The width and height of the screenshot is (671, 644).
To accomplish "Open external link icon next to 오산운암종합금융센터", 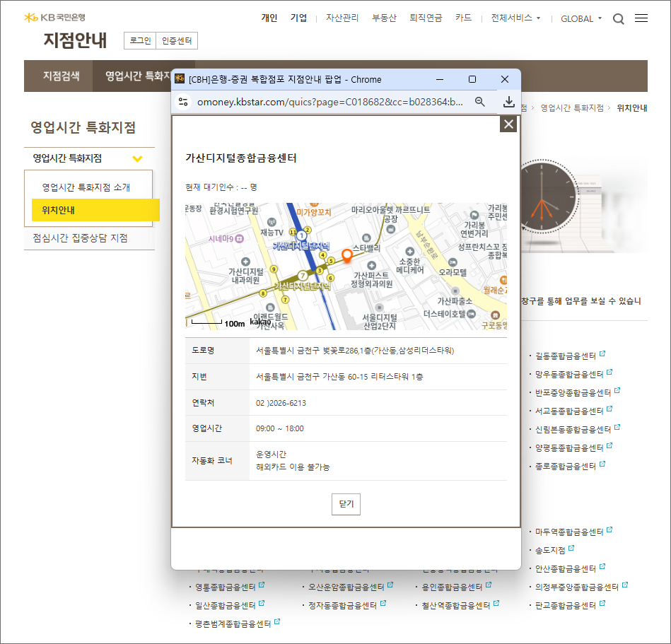I will click(390, 585).
